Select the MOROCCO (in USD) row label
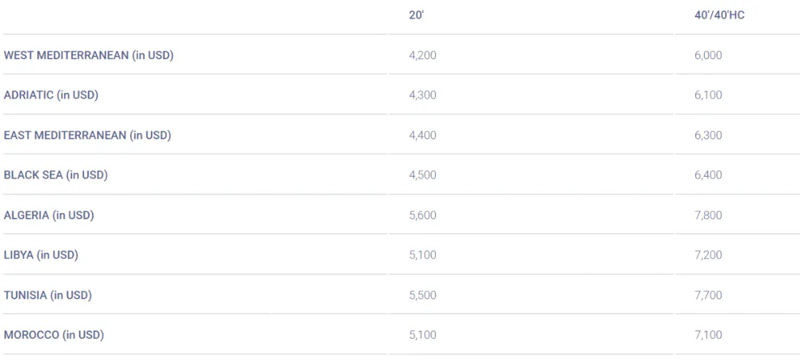 (54, 335)
